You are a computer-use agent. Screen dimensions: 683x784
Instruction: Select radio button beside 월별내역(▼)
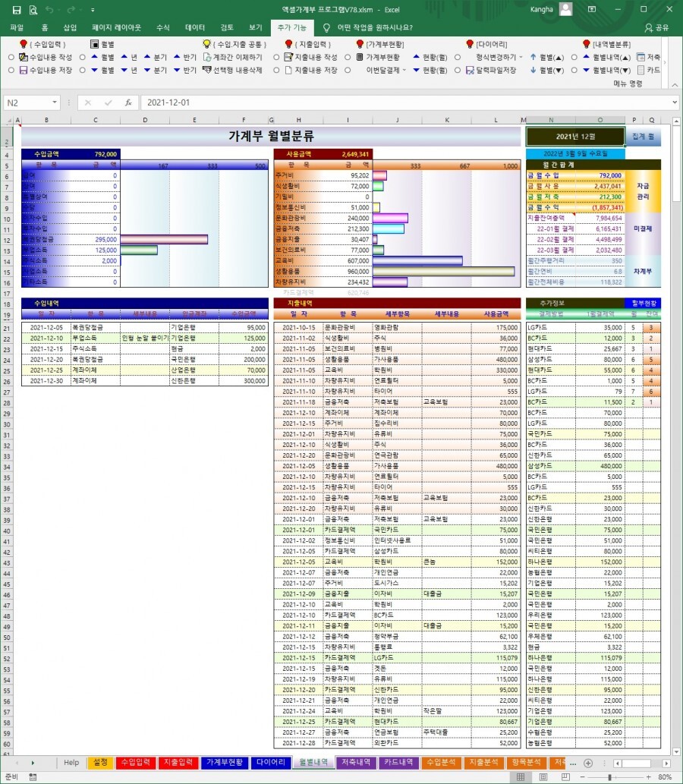[574, 71]
